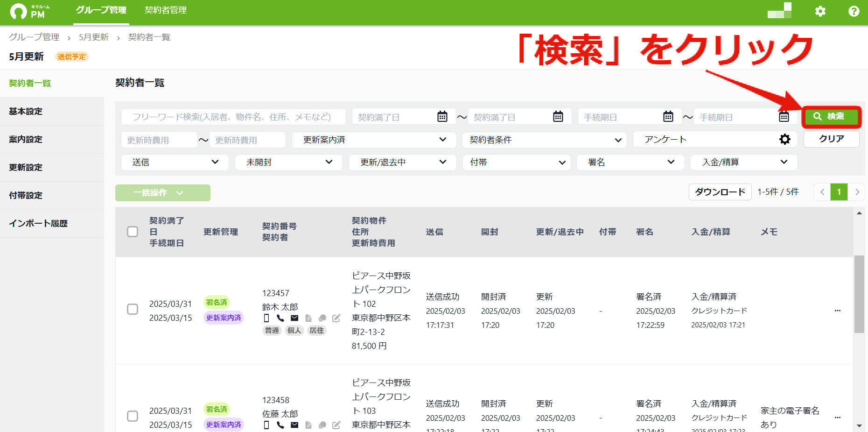Open more options for contract 123457 row

838,311
